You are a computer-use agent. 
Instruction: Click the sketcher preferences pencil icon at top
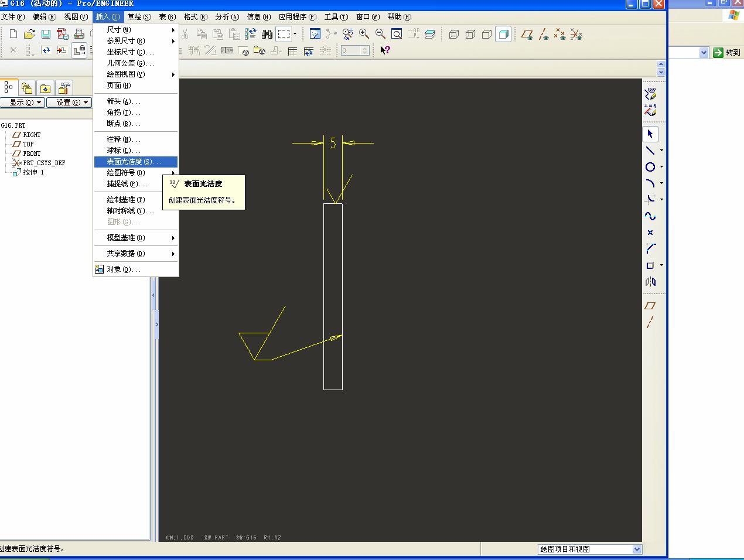(x=650, y=93)
